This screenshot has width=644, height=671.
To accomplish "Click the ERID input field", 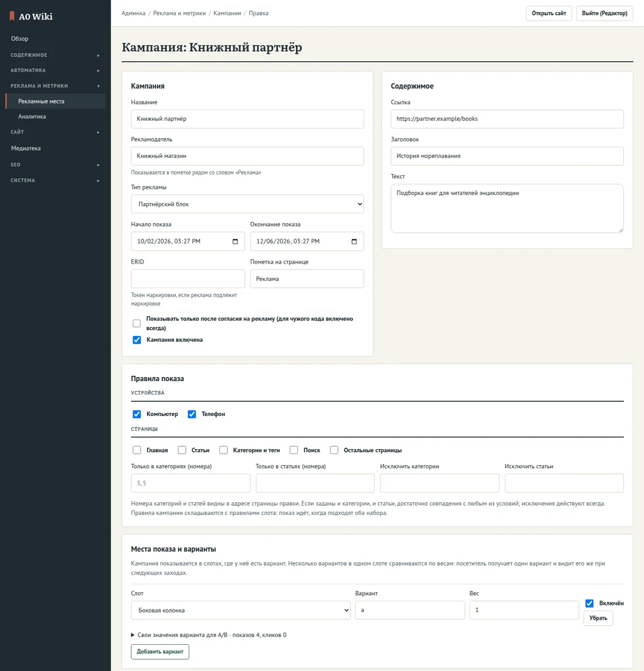I will pyautogui.click(x=188, y=279).
